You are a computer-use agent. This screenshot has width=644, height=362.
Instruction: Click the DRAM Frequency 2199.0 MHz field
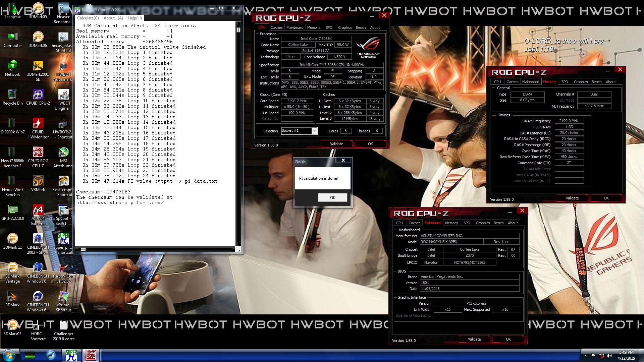(x=569, y=121)
